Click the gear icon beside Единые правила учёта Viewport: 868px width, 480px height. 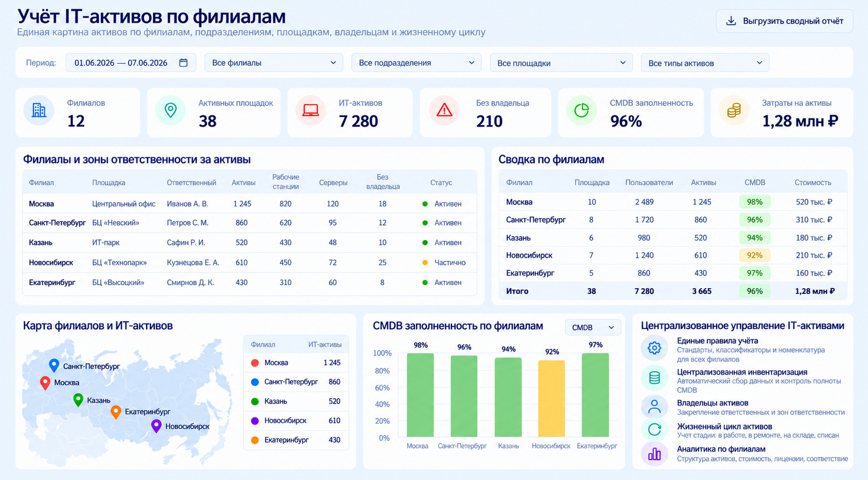tap(654, 348)
